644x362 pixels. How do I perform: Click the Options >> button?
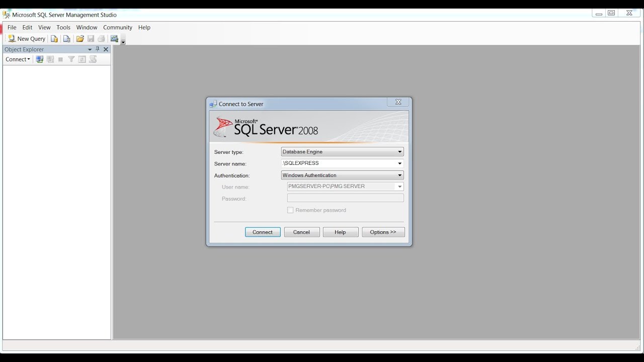[383, 232]
